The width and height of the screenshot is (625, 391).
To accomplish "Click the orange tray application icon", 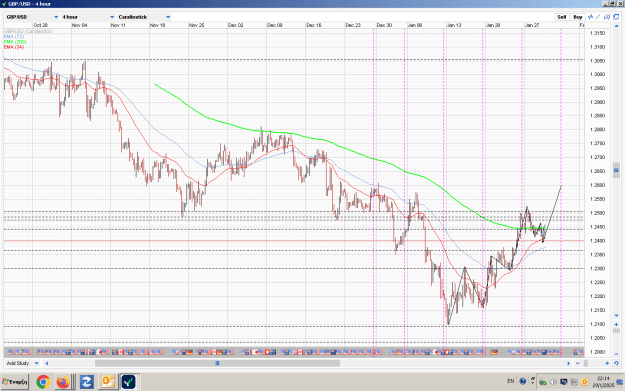I will click(x=584, y=382).
